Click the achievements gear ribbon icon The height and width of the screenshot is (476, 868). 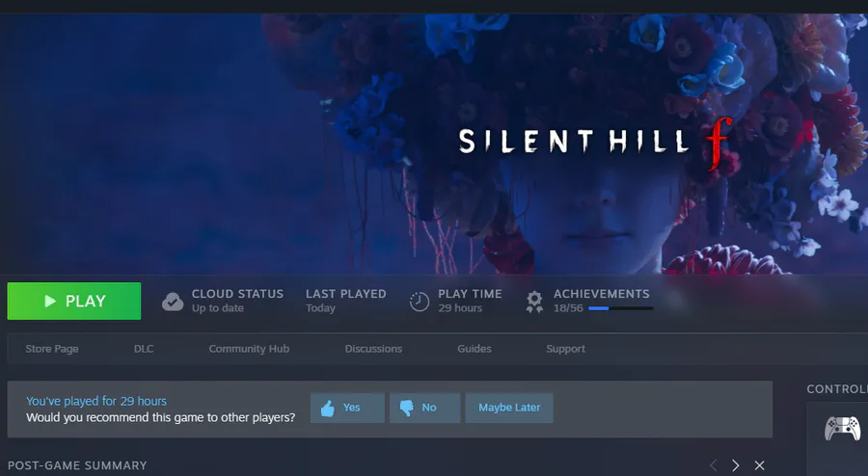534,302
